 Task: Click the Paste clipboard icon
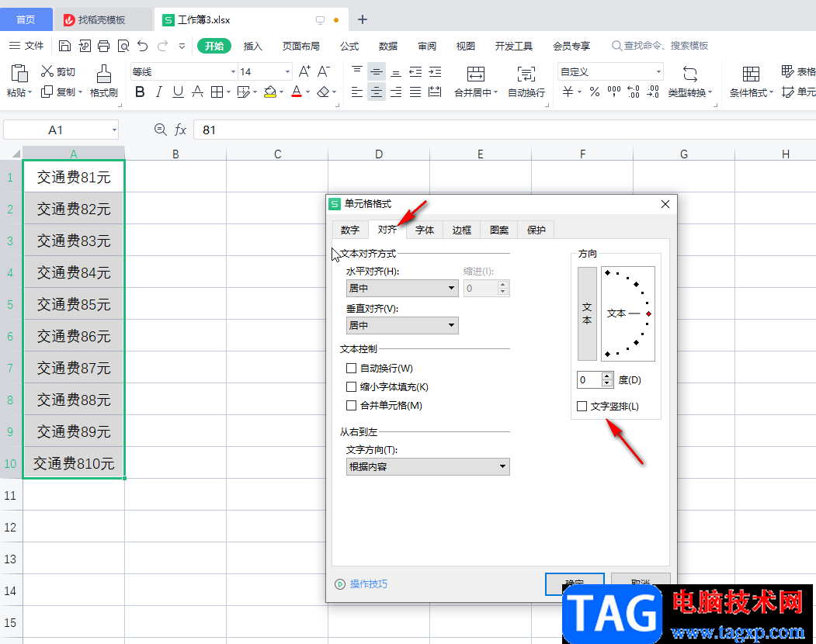click(x=19, y=74)
